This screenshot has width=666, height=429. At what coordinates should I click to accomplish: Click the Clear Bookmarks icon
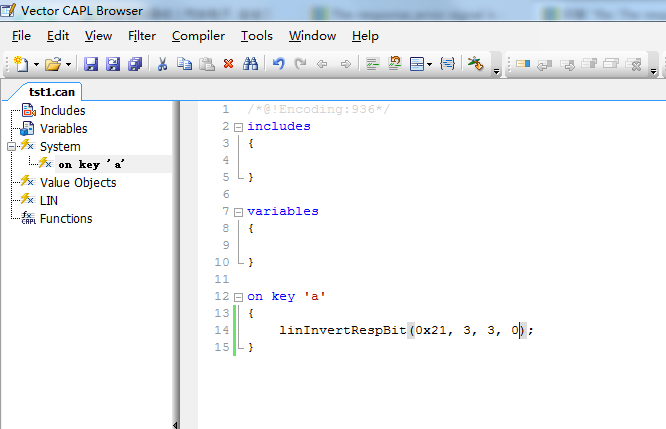click(634, 65)
